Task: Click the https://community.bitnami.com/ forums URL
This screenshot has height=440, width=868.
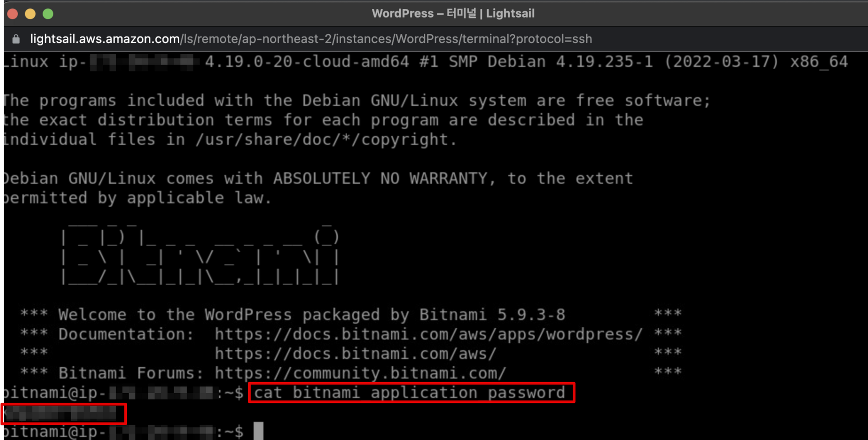Action: click(x=360, y=373)
